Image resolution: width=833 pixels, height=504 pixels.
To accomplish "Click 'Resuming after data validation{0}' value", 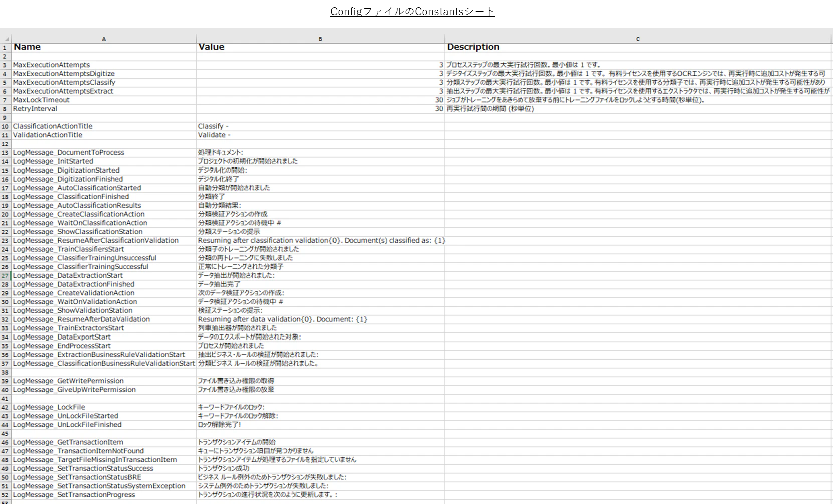I will coord(320,319).
